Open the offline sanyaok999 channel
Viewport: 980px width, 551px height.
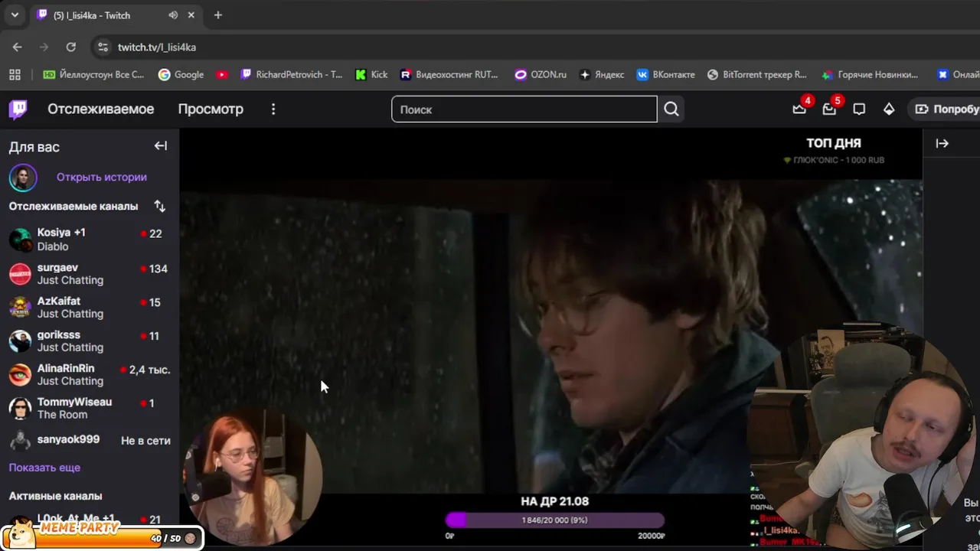click(90, 441)
